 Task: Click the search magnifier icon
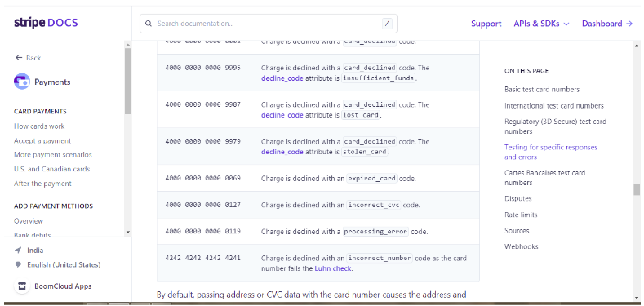149,24
